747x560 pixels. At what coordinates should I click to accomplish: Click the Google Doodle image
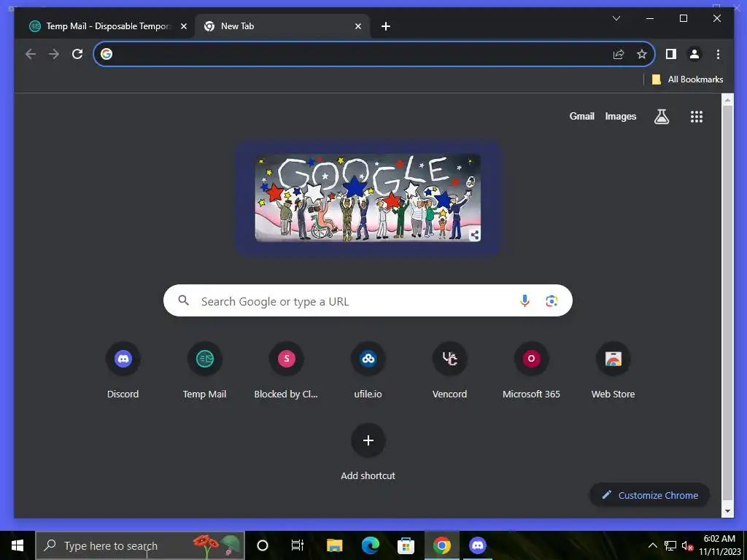click(x=368, y=198)
